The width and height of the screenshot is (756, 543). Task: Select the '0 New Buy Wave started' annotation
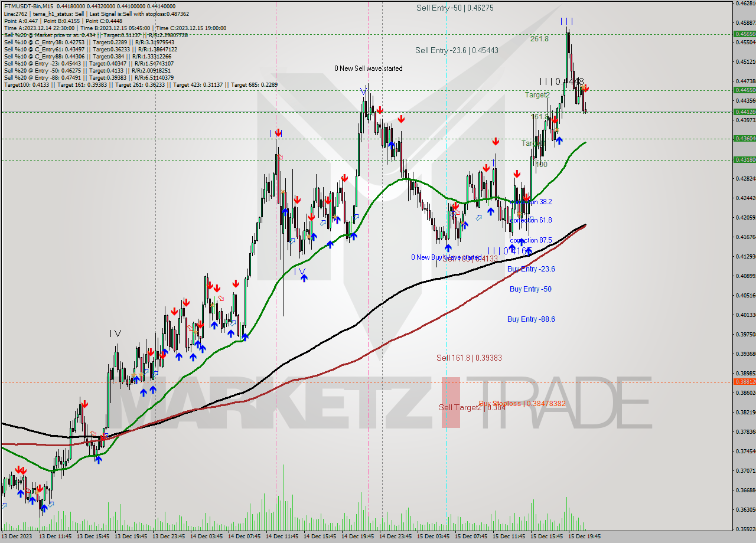pos(446,257)
